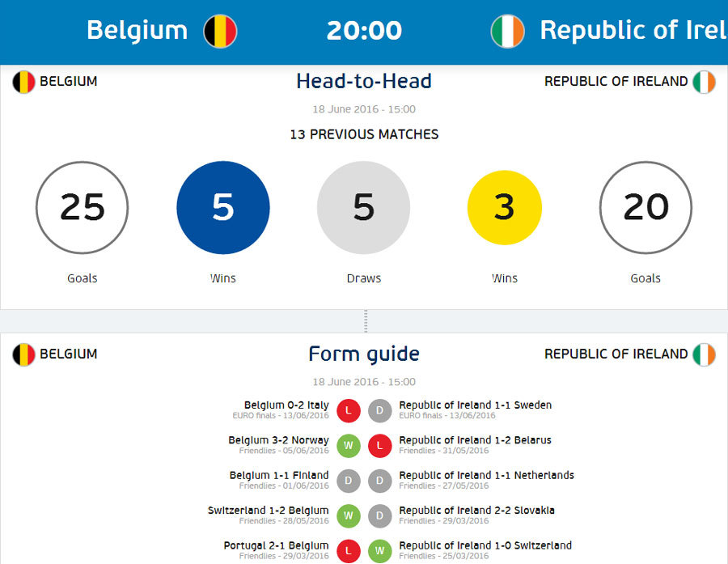Click green W badge for Ireland 1-0 Switzerland
The width and height of the screenshot is (728, 564).
(380, 551)
